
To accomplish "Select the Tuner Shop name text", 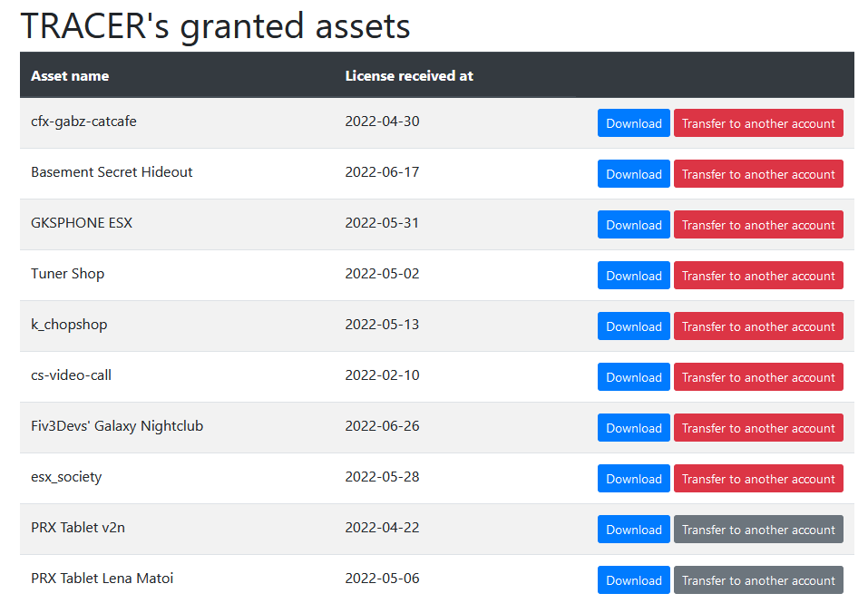I will [x=67, y=274].
